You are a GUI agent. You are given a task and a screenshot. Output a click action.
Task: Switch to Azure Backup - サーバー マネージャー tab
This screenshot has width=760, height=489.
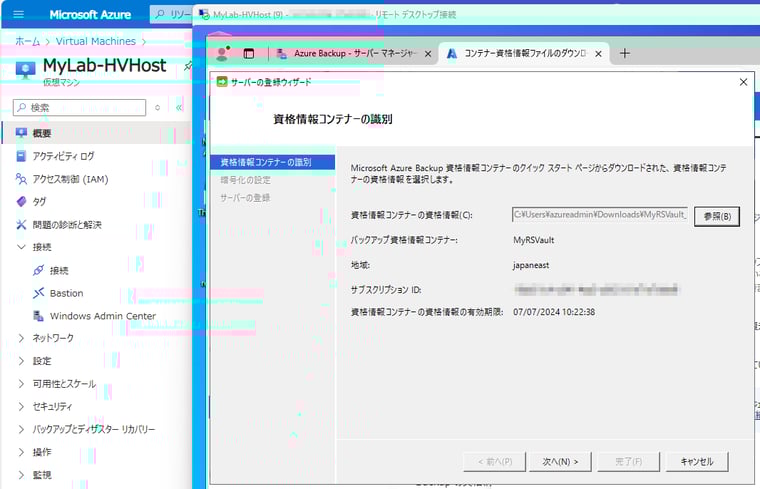[x=353, y=54]
